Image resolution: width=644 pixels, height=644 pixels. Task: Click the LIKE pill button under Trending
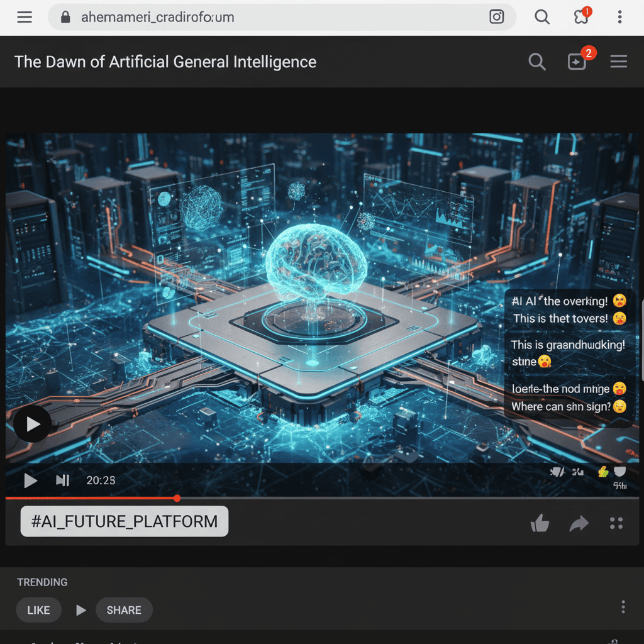39,610
